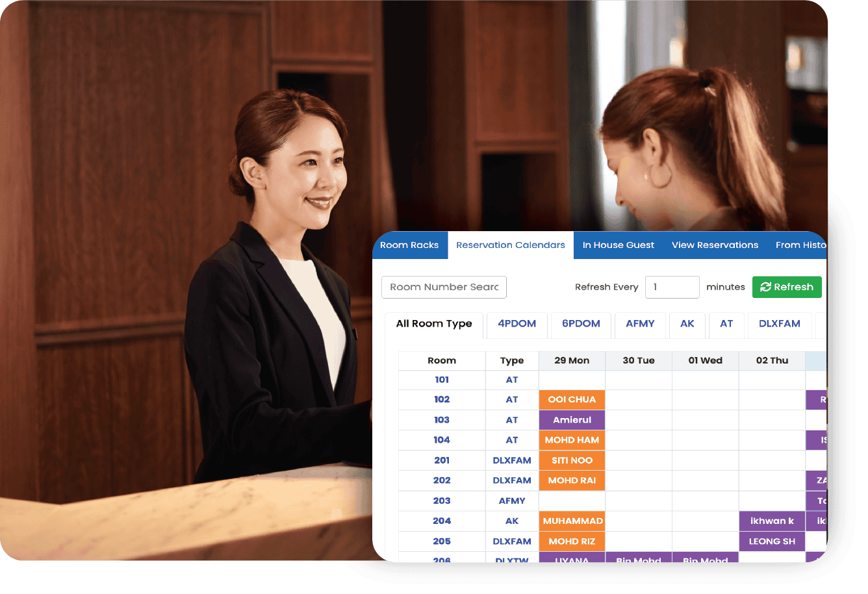Screen dimensions: 868x594
Task: Show only AK room type
Action: coord(687,324)
